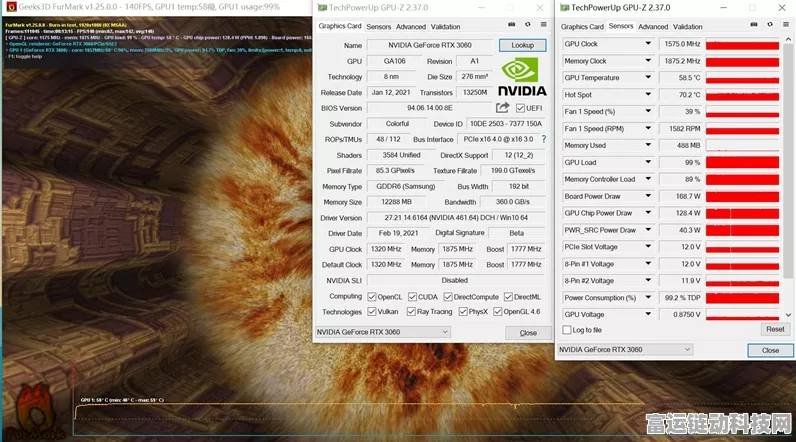Viewport: 796px width, 442px height.
Task: Click the Reset button in Sensors window
Action: click(775, 329)
